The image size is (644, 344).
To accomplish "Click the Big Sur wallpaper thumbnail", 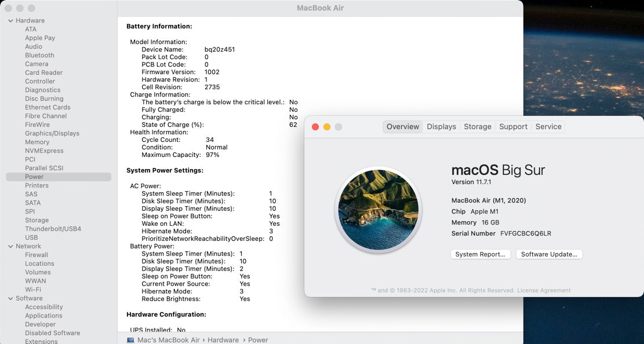I will point(377,209).
